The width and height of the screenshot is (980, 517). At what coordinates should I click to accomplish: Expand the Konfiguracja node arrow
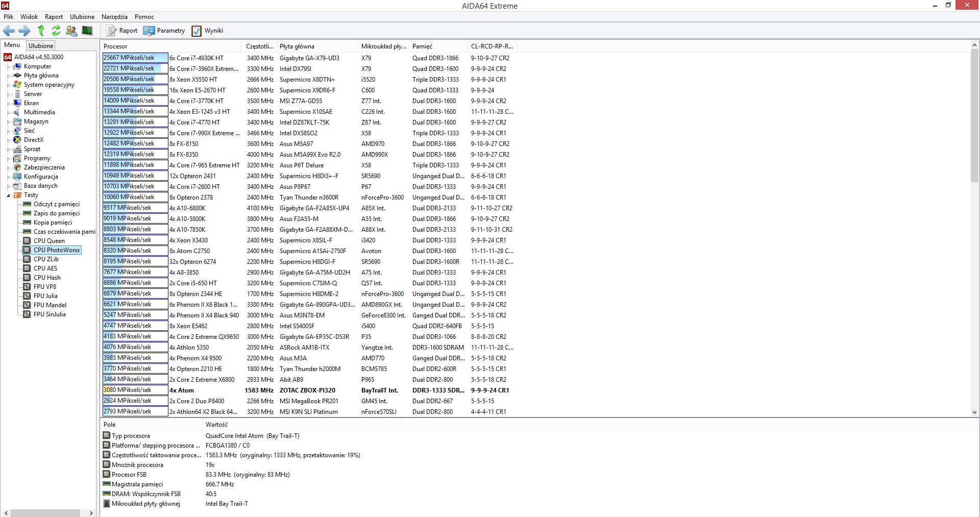pyautogui.click(x=8, y=177)
